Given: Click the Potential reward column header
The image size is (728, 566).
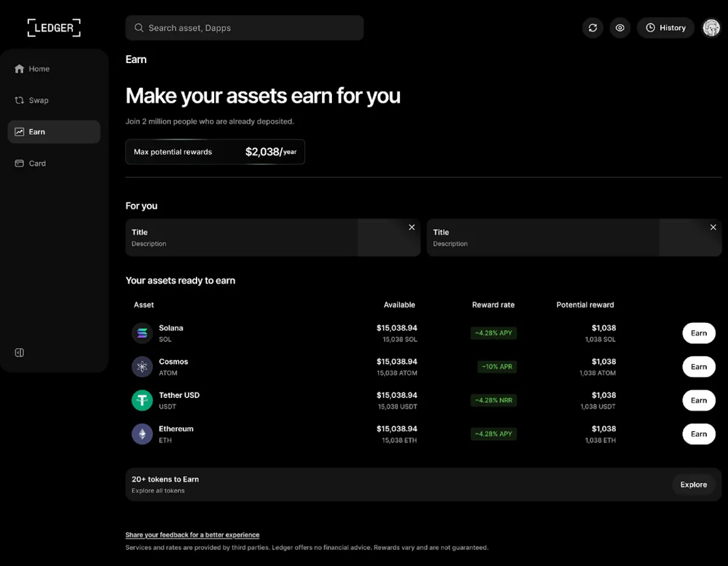Looking at the screenshot, I should [x=585, y=305].
